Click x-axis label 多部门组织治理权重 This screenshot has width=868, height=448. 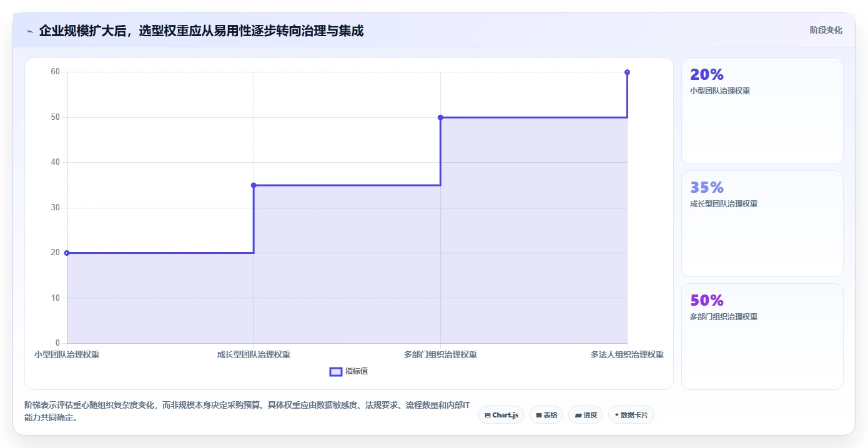pyautogui.click(x=440, y=354)
